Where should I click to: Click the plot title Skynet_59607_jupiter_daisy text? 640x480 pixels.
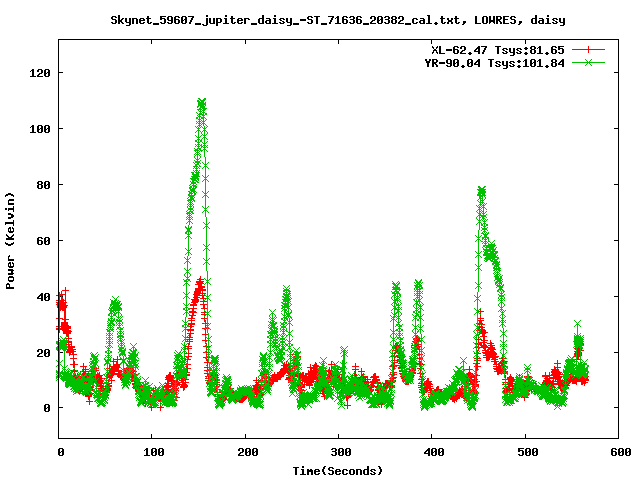click(x=338, y=20)
